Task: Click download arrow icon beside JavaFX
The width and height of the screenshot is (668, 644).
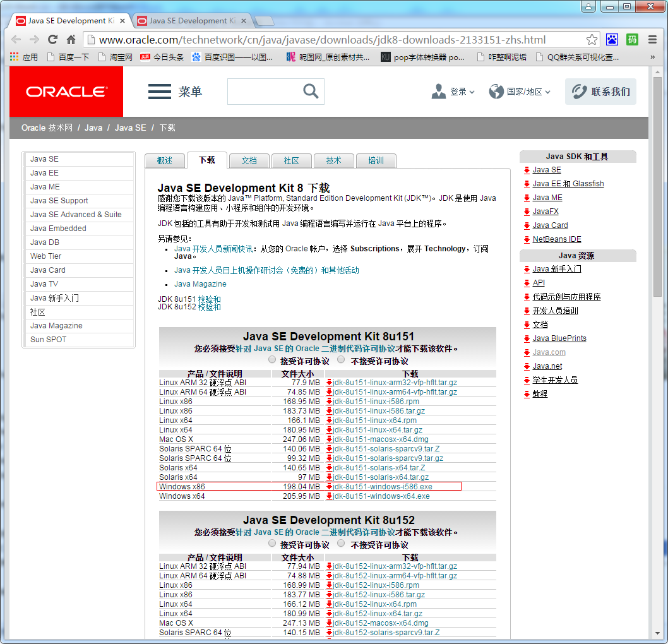Action: point(527,212)
